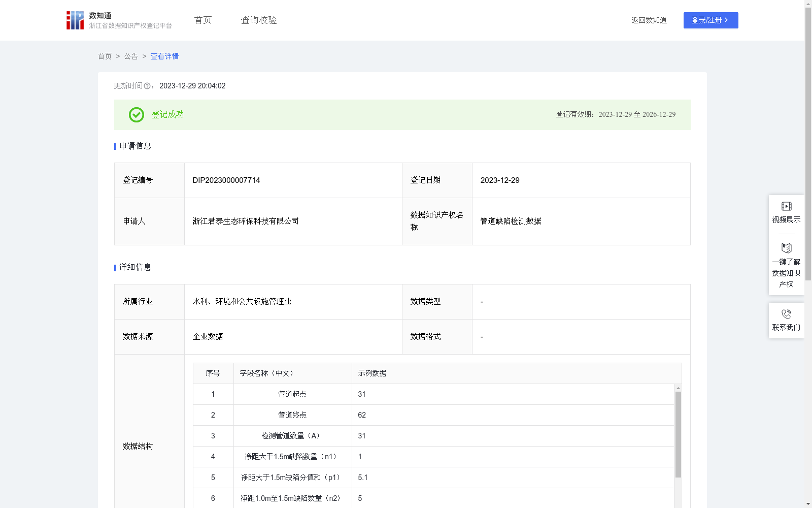Screen dimensions: 812x508
Task: Click 公告 in the breadcrumb
Action: [131, 56]
